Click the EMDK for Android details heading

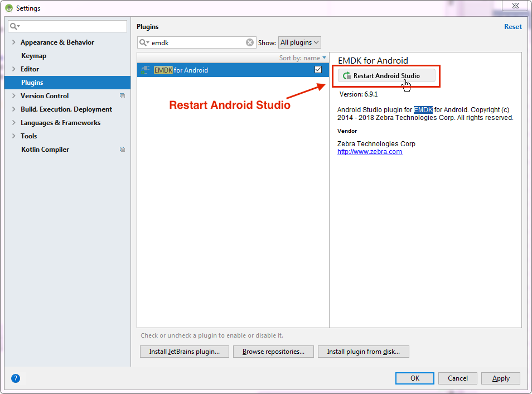[373, 60]
